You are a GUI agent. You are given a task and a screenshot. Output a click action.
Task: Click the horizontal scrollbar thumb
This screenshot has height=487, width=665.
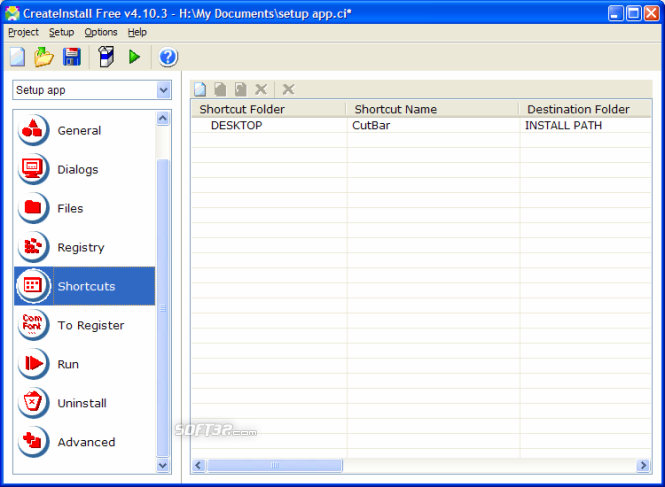(274, 465)
